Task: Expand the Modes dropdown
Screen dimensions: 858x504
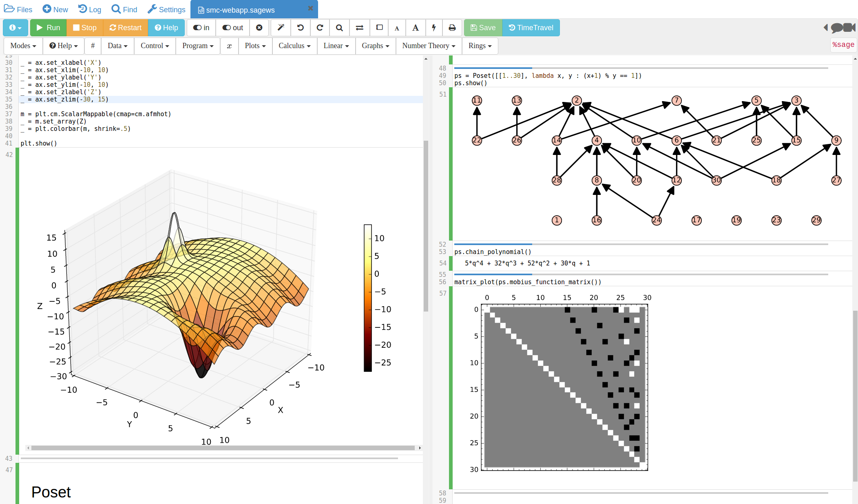Action: 23,46
